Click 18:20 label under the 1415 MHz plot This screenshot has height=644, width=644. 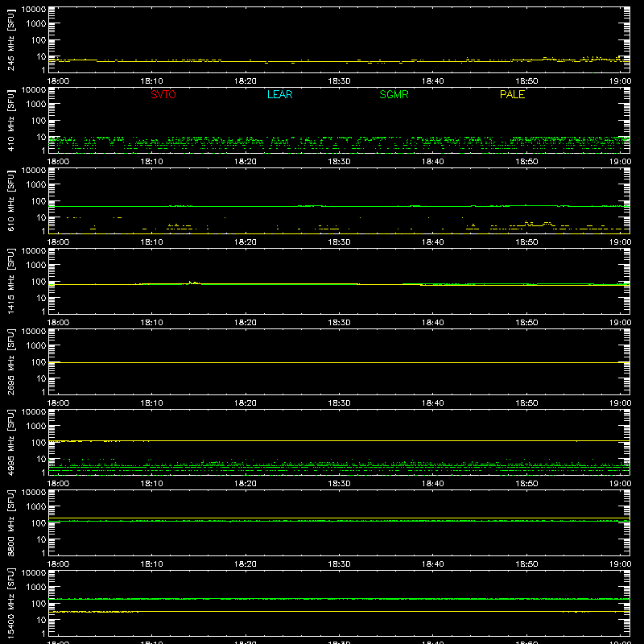pos(246,323)
